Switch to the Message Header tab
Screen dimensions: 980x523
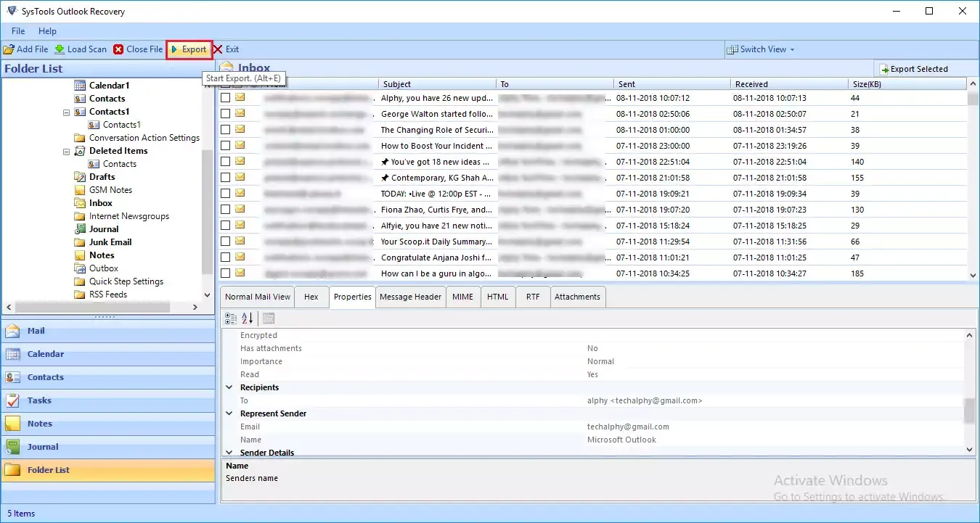pos(410,297)
